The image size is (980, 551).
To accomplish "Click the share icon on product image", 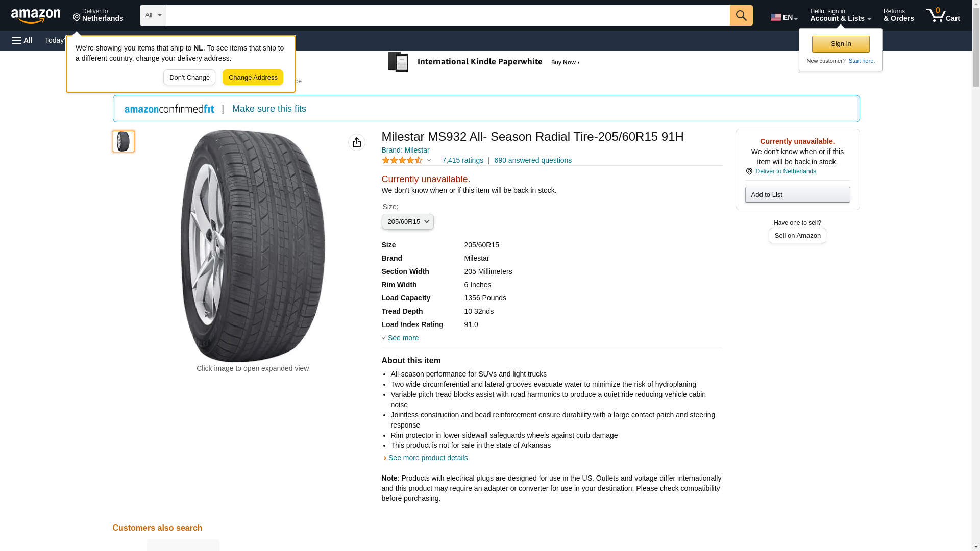I will point(356,142).
